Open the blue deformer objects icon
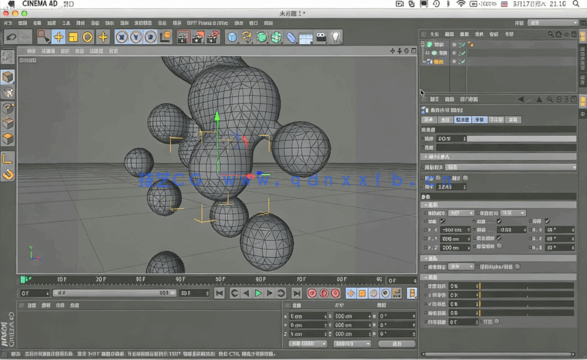This screenshot has width=587, height=360. click(291, 37)
